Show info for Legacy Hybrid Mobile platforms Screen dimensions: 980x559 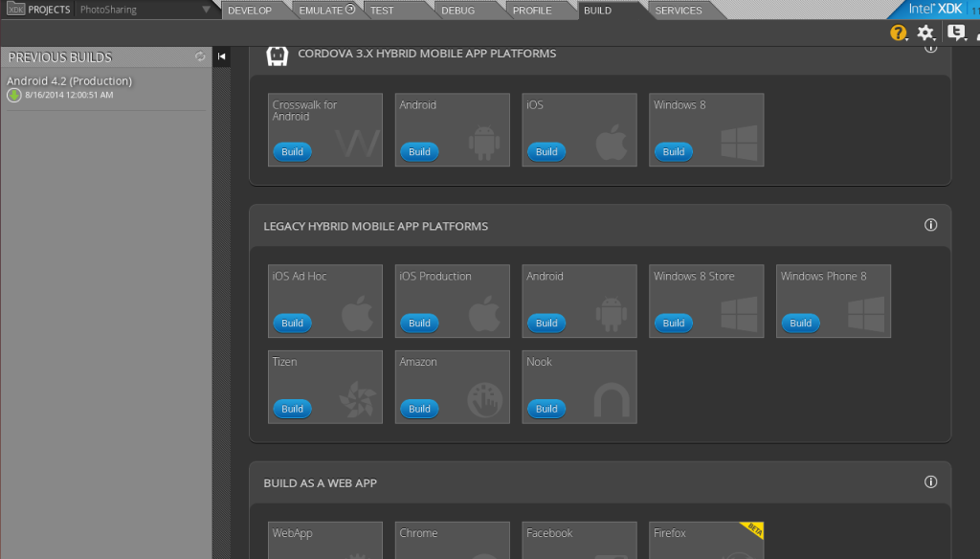(x=930, y=225)
